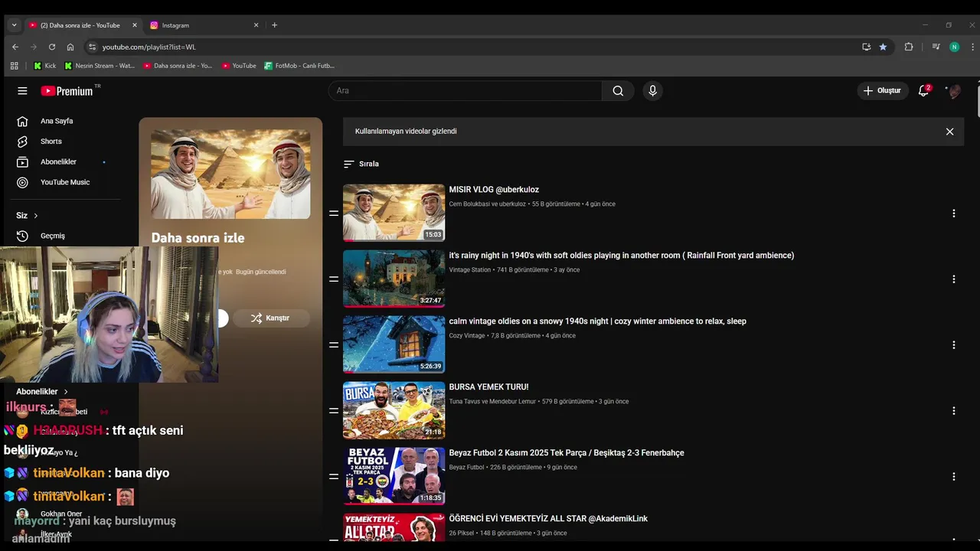Image resolution: width=980 pixels, height=551 pixels.
Task: Dismiss the Kullanılamayan videolar gizlendi banner
Action: pyautogui.click(x=949, y=132)
